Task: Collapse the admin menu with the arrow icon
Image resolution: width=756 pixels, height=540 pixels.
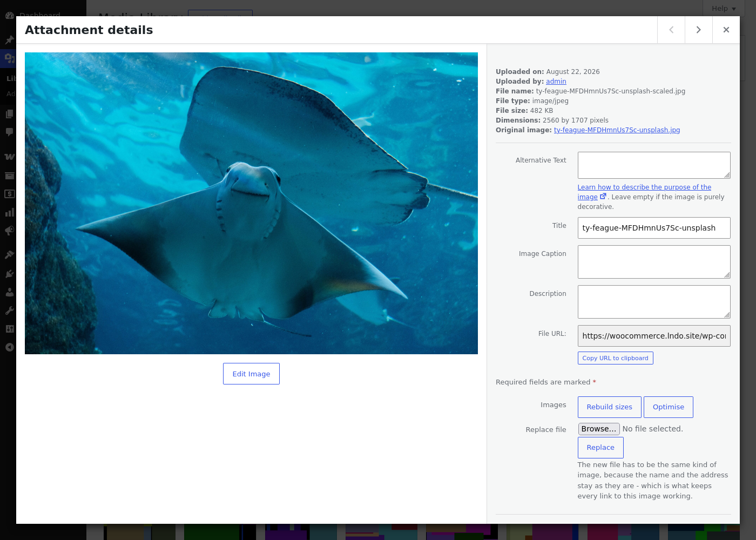Action: [x=9, y=347]
